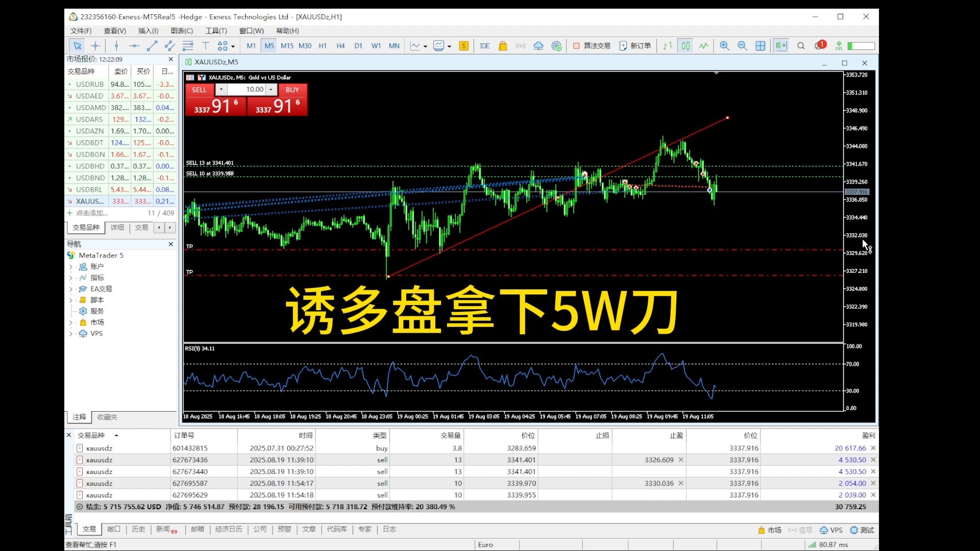Viewport: 980px width, 551px height.
Task: Select the trendline drawing tool
Action: (152, 46)
